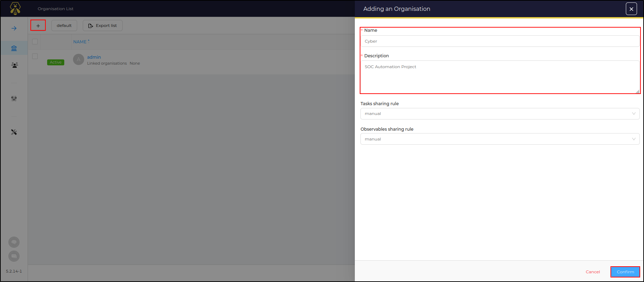Click the Organisation List title
This screenshot has height=282, width=644.
[56, 9]
